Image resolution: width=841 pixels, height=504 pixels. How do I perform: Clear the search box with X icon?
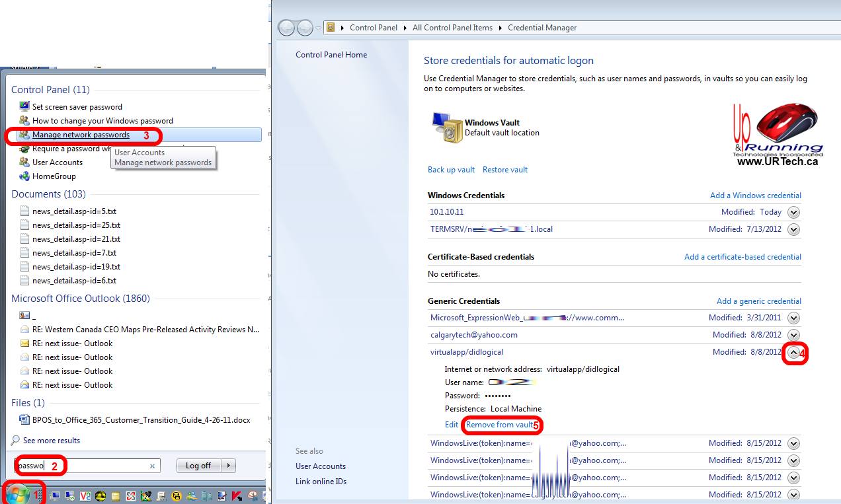pyautogui.click(x=152, y=466)
